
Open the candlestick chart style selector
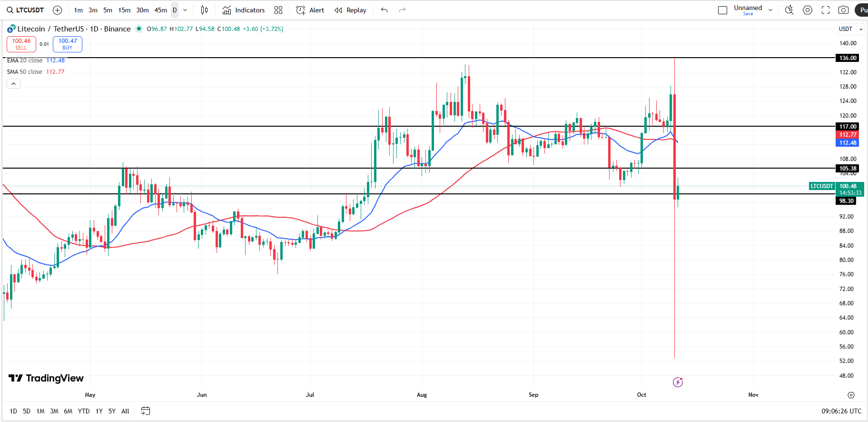tap(204, 10)
